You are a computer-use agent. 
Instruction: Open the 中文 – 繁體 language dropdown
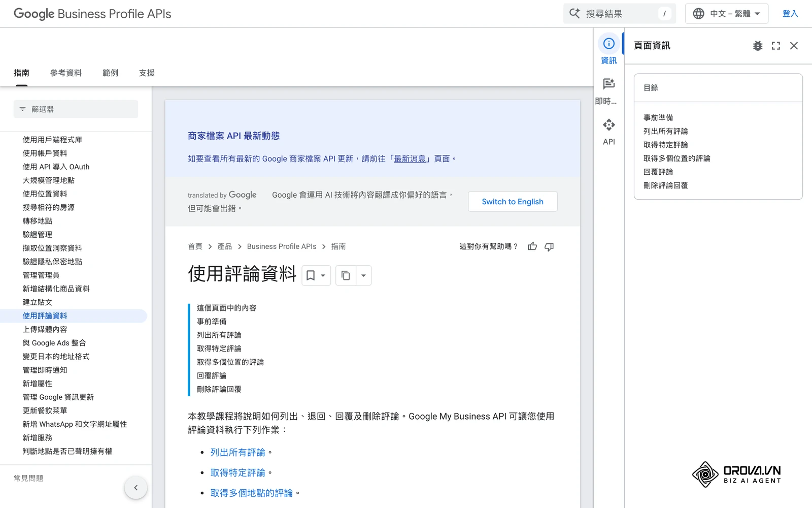coord(726,14)
